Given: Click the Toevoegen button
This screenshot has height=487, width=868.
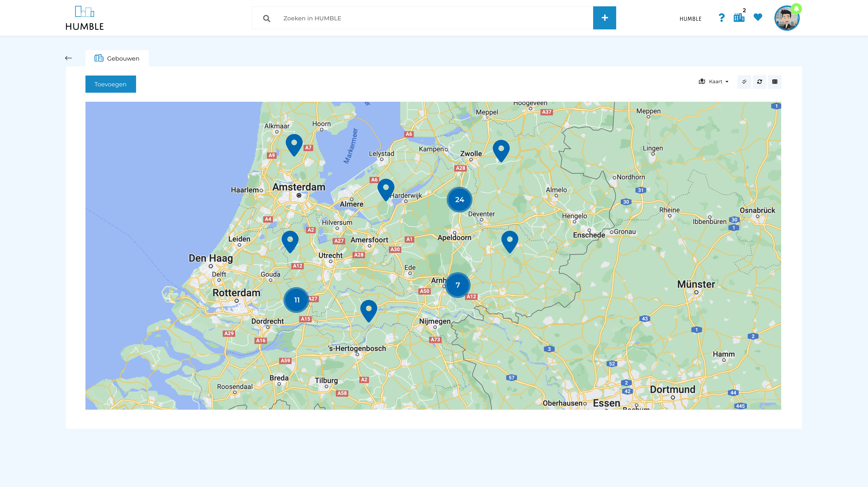Looking at the screenshot, I should 111,84.
